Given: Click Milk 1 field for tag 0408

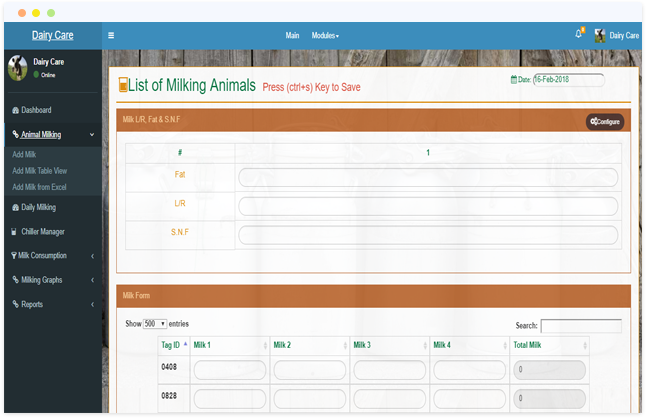Looking at the screenshot, I should click(x=229, y=370).
